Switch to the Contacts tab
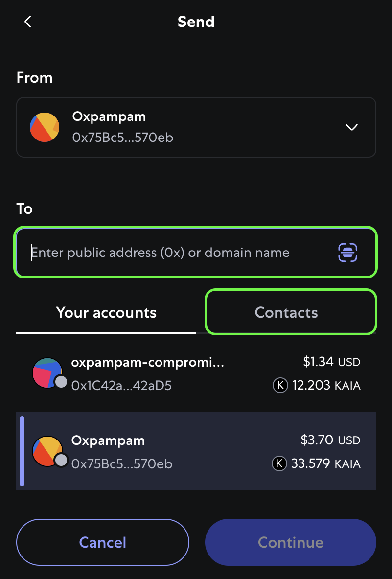 286,312
